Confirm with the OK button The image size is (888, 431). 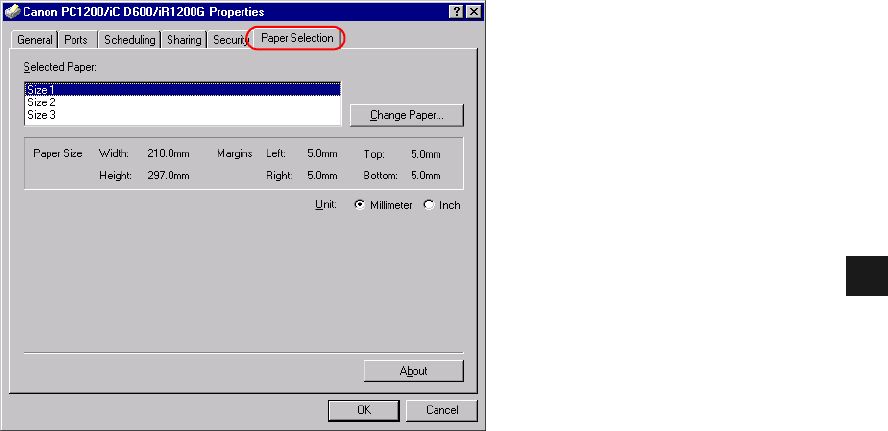[364, 410]
